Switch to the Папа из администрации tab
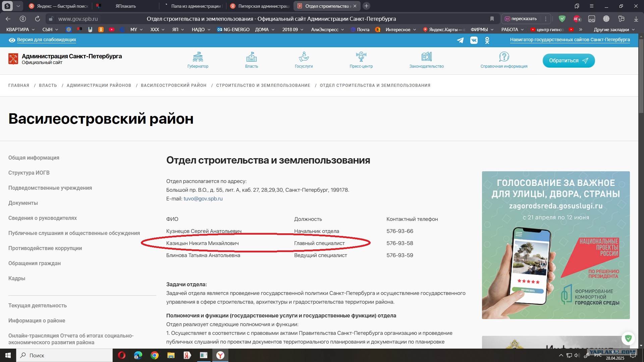Viewport: 644px width, 362px height. pyautogui.click(x=193, y=6)
